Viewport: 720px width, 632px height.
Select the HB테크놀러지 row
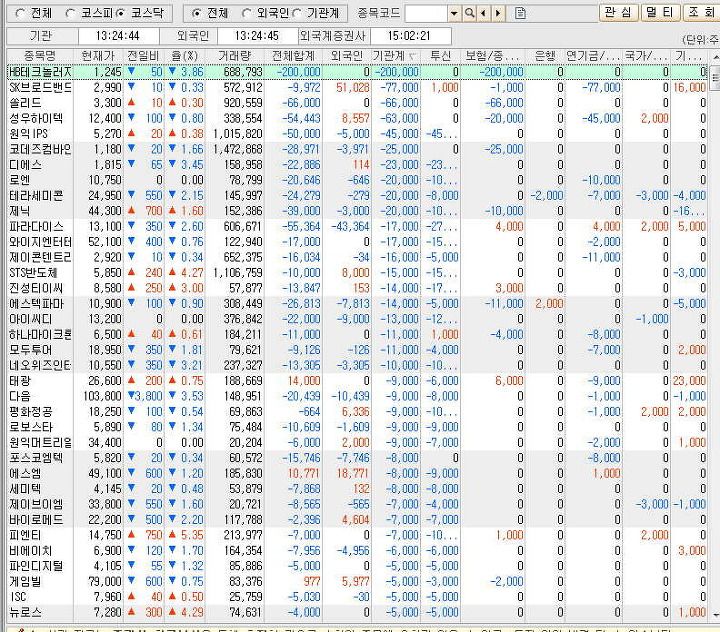pos(357,72)
